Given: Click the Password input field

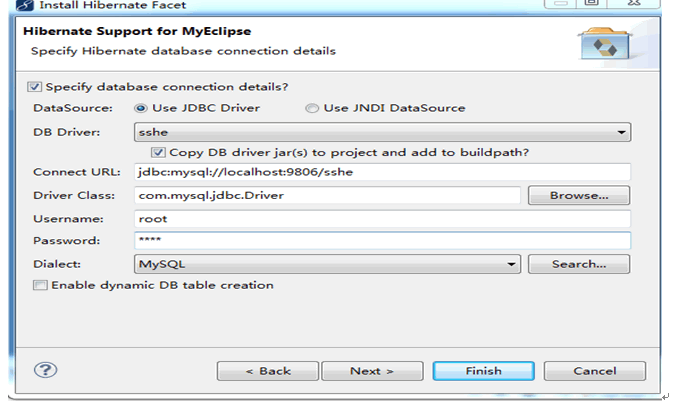Looking at the screenshot, I should pyautogui.click(x=382, y=241).
